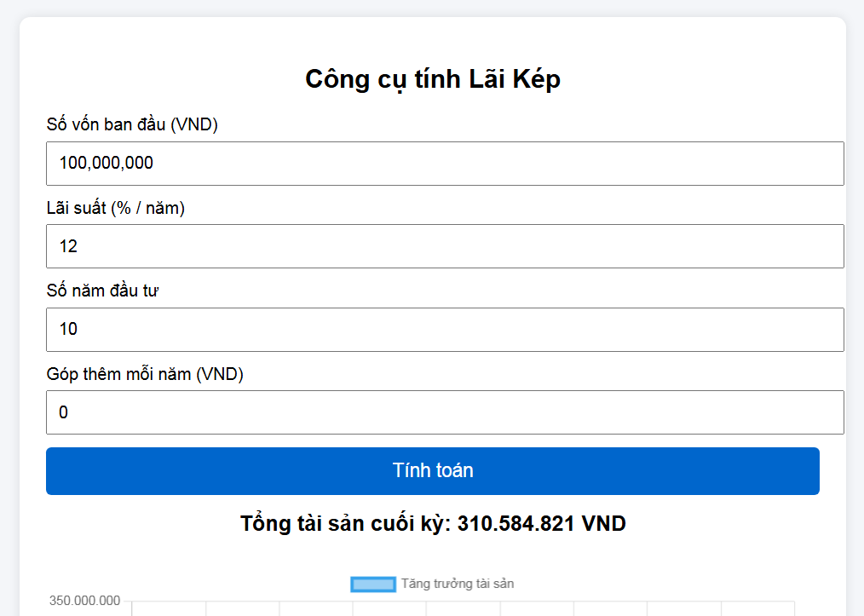Click the 'Lãi suất (% / năm)' label
Image resolution: width=864 pixels, height=616 pixels.
point(116,208)
